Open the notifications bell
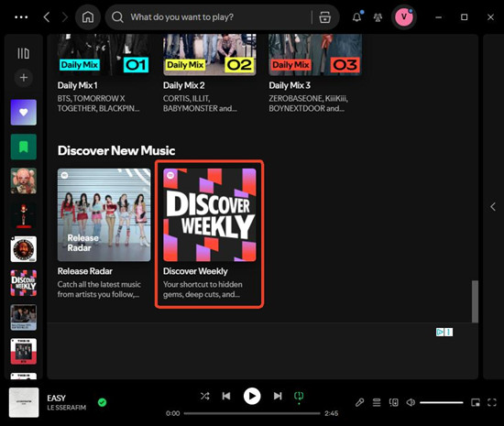504x426 pixels. pos(356,16)
